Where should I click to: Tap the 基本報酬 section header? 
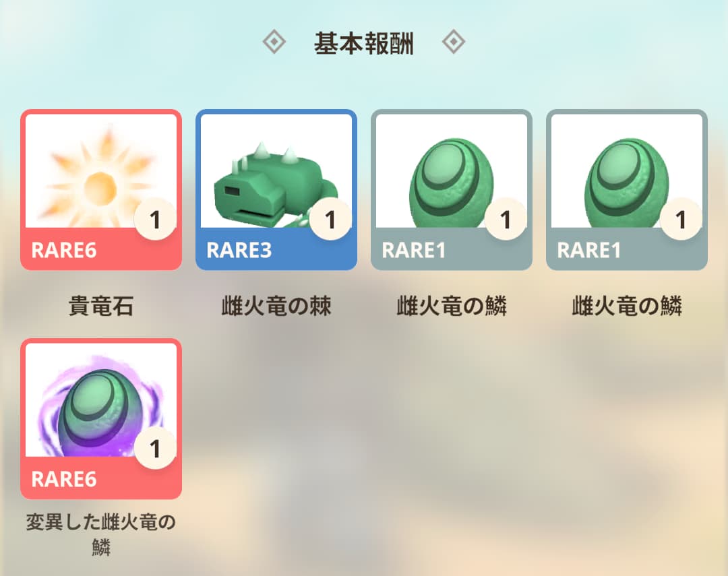click(363, 43)
